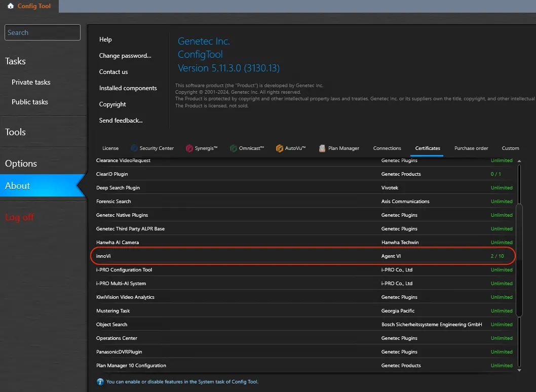Click Change password...

click(125, 55)
